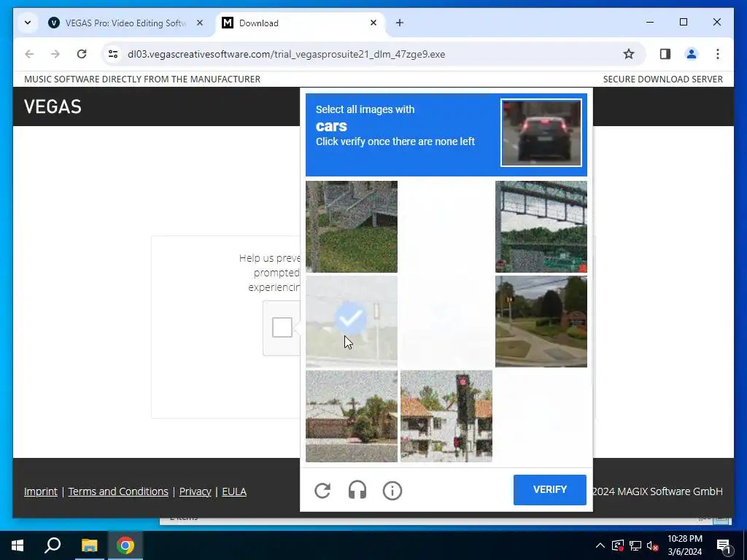Click the Chrome taskbar icon
This screenshot has width=747, height=560.
[x=125, y=545]
